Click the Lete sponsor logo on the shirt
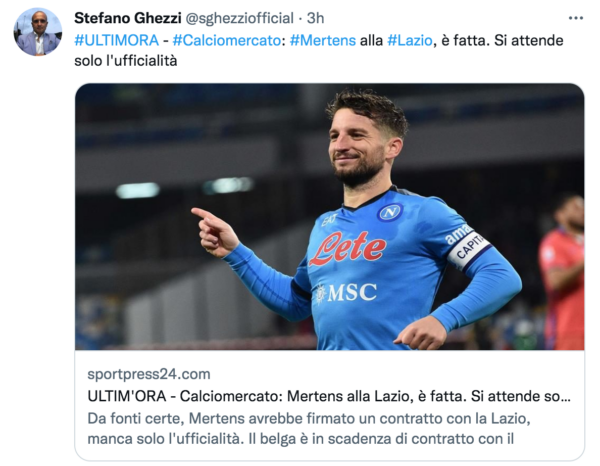The height and width of the screenshot is (466, 600). click(346, 248)
